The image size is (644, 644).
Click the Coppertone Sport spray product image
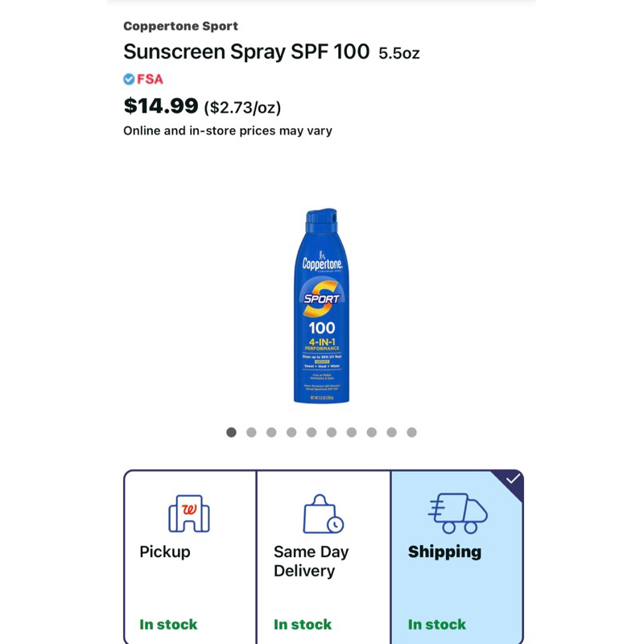[x=321, y=306]
